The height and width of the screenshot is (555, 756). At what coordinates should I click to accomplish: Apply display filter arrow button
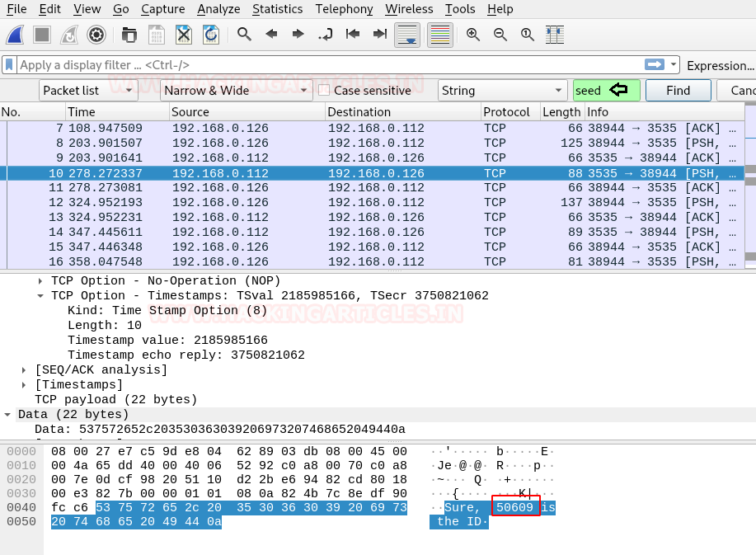655,64
